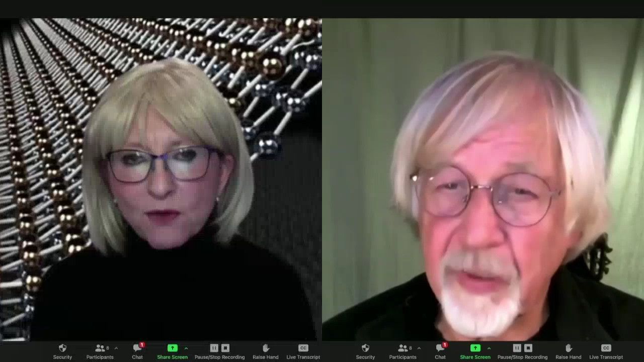
Task: Open Chat with unread badge, left toolbar
Action: tap(137, 348)
